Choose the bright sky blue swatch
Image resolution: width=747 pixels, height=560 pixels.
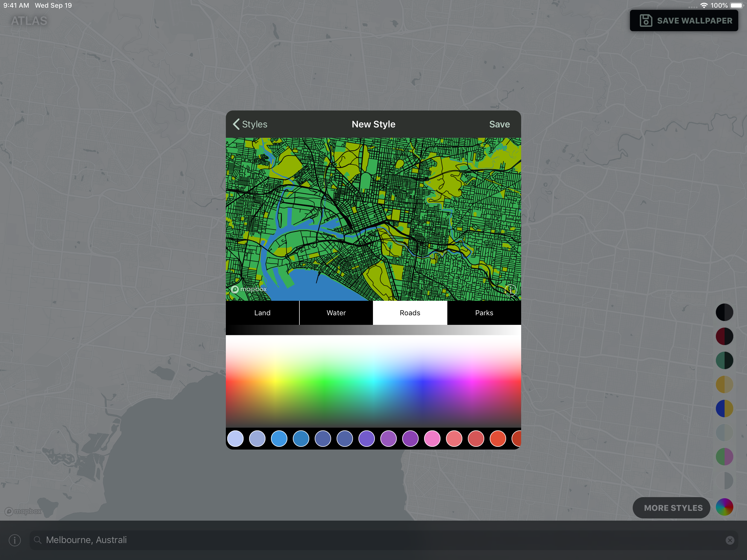pos(279,438)
